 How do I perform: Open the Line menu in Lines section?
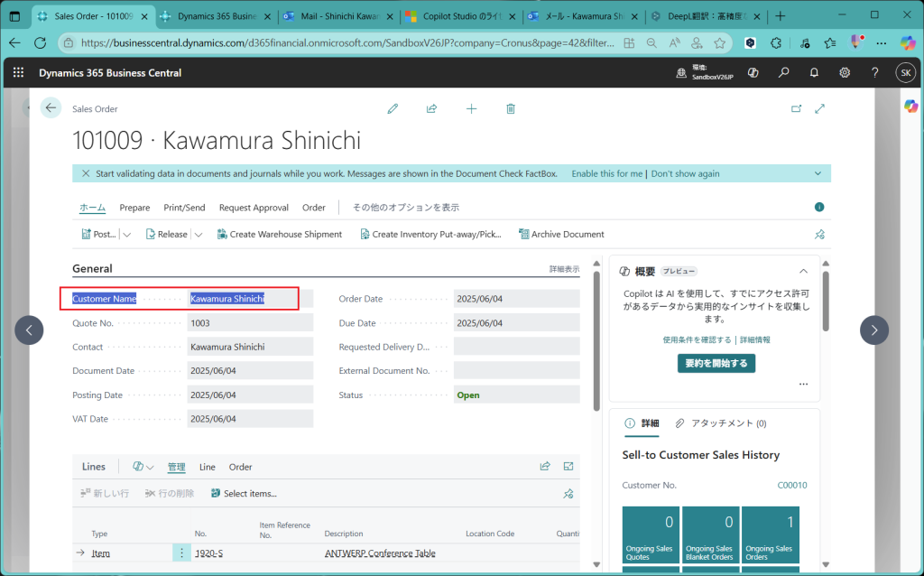(x=207, y=467)
